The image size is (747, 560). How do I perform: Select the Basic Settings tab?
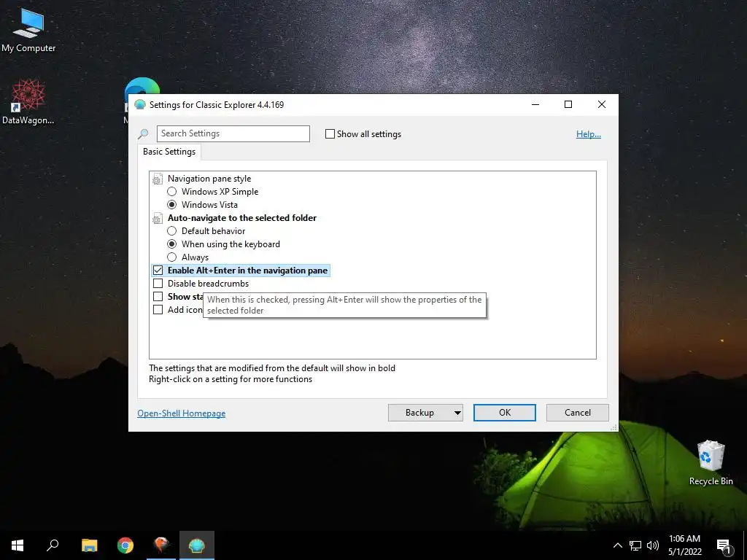pos(169,152)
